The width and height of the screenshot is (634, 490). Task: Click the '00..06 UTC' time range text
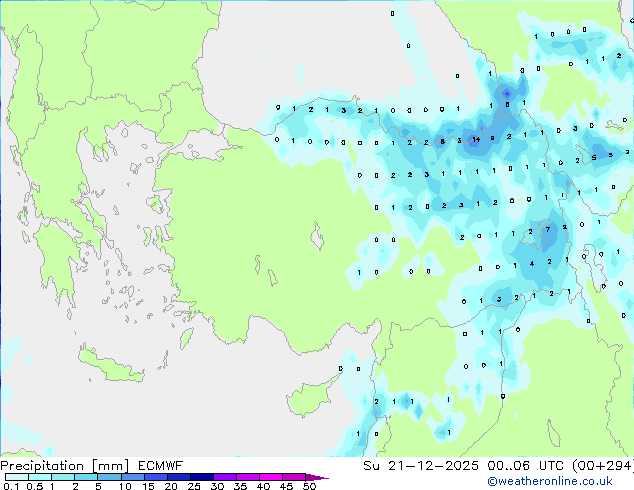525,466
